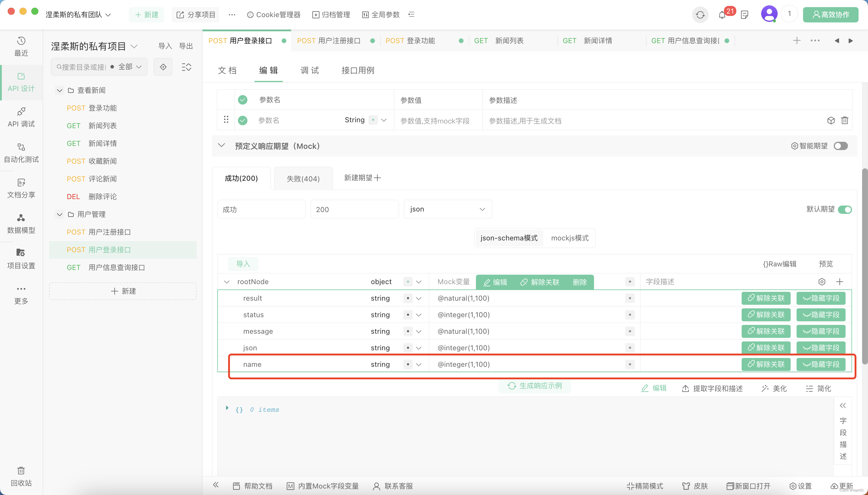Open the 自动化测试 sidebar panel
868x495 pixels.
click(21, 153)
